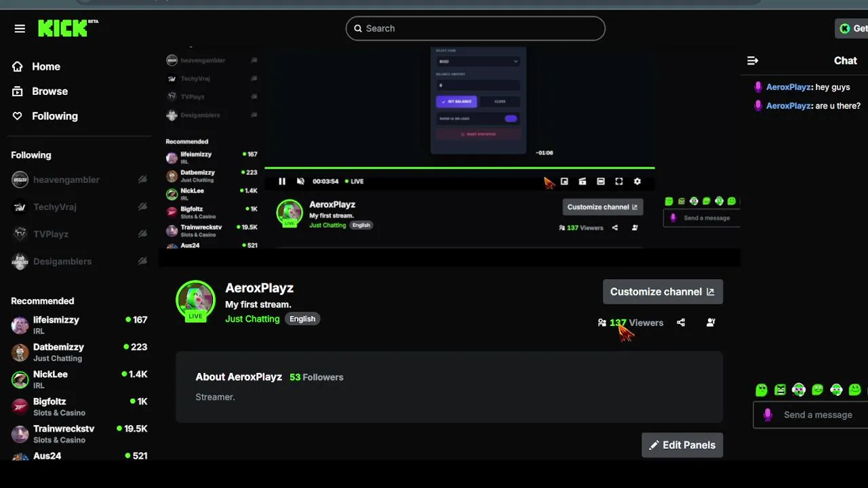The height and width of the screenshot is (488, 868).
Task: Open Aus24 in the main sidebar Recommended list
Action: coord(79,456)
